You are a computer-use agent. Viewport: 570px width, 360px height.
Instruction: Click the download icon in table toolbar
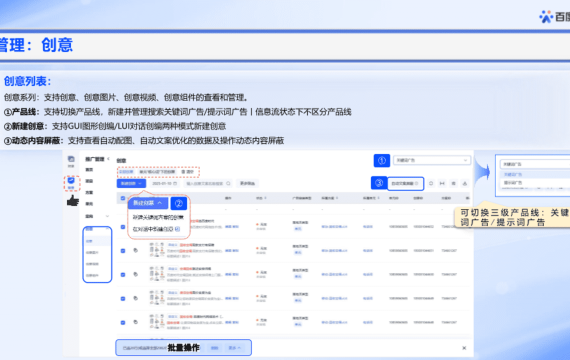coord(465,184)
